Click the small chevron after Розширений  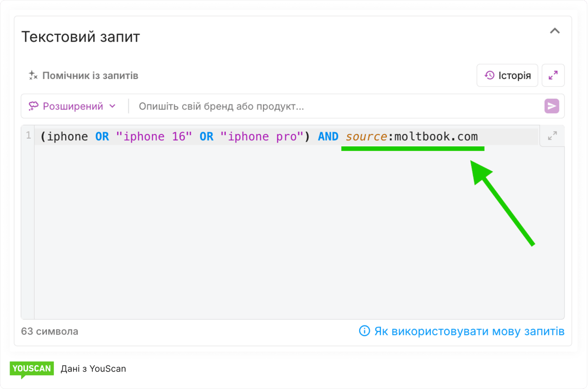[112, 107]
